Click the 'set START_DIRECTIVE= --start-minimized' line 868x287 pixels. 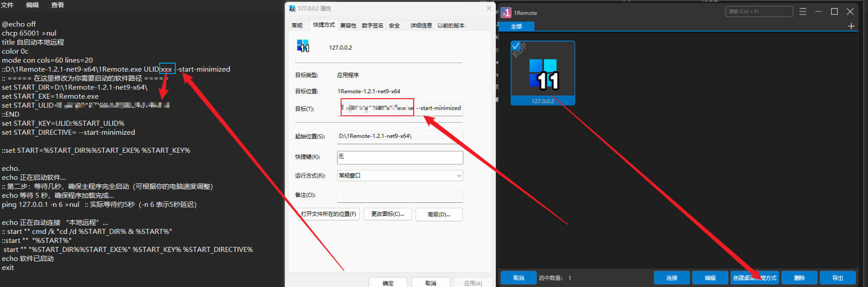click(68, 132)
